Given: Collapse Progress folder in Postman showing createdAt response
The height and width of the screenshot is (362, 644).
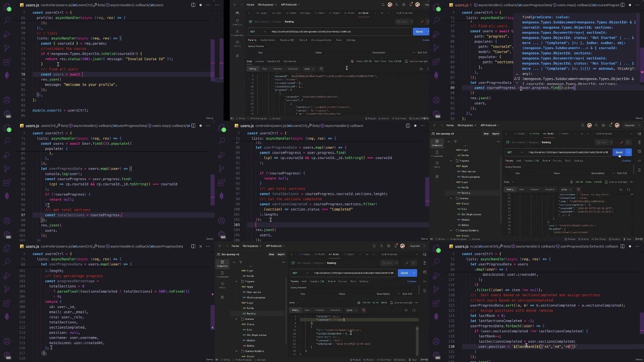Looking at the screenshot, I should 451,161.
